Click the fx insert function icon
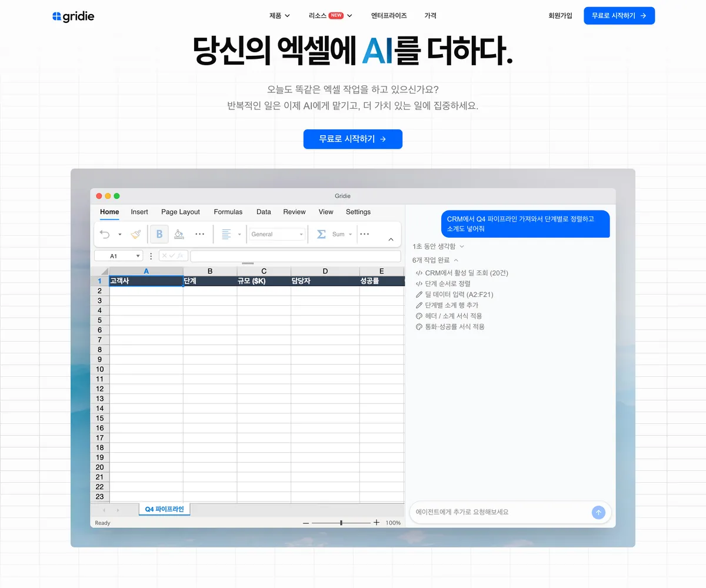Screen dimensions: 706x588 [x=181, y=256]
